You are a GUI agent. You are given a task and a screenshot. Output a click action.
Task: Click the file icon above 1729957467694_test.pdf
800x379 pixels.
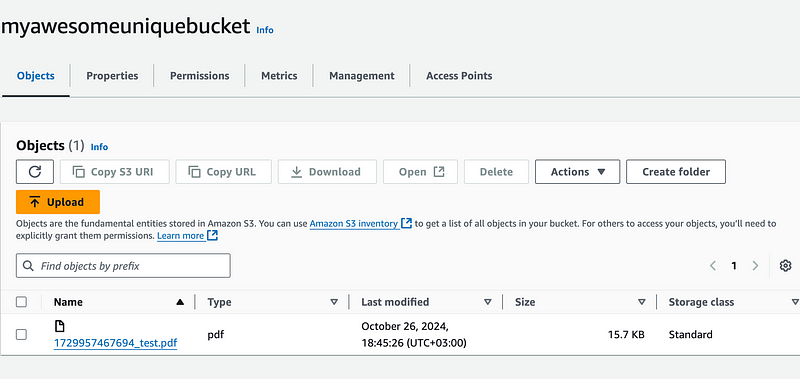pyautogui.click(x=60, y=326)
